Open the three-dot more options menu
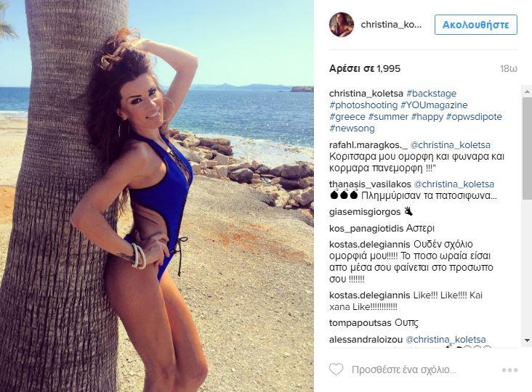Image resolution: width=532 pixels, height=392 pixels. pyautogui.click(x=509, y=370)
